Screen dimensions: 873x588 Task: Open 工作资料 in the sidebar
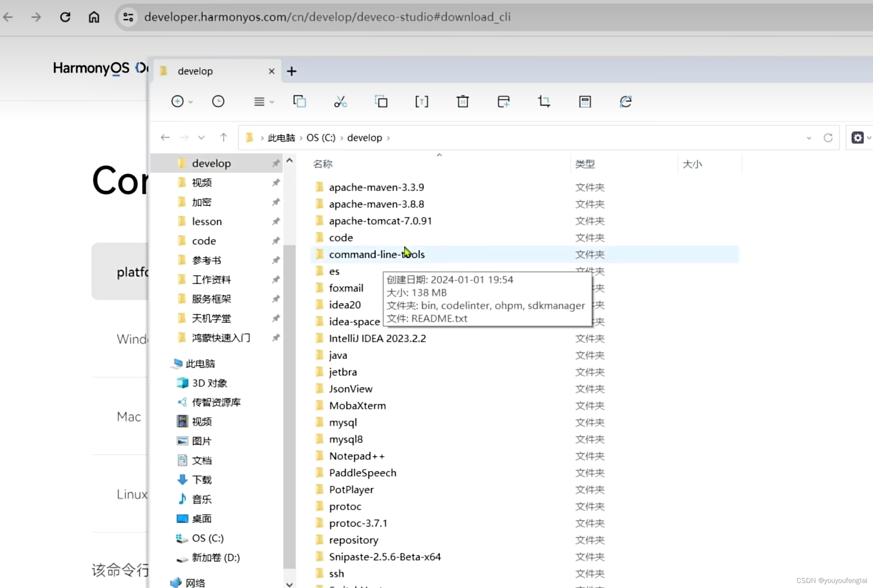211,279
